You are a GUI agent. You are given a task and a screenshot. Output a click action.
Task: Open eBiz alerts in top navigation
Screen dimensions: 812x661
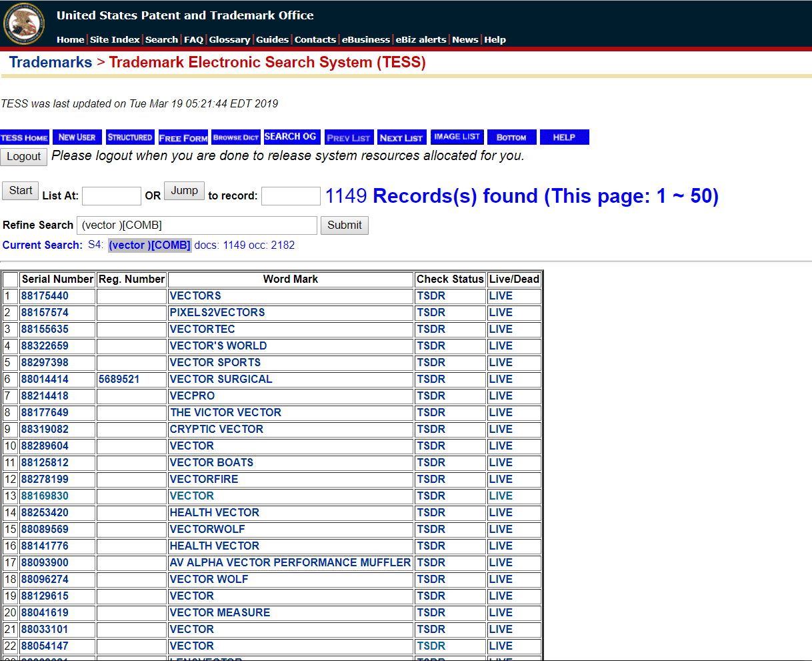point(421,39)
